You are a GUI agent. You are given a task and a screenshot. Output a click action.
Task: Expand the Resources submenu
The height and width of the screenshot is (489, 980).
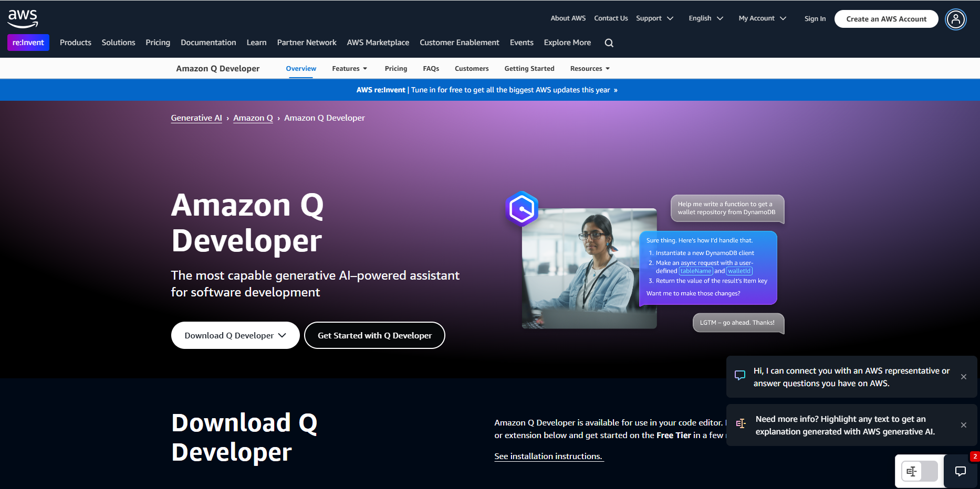[590, 69]
